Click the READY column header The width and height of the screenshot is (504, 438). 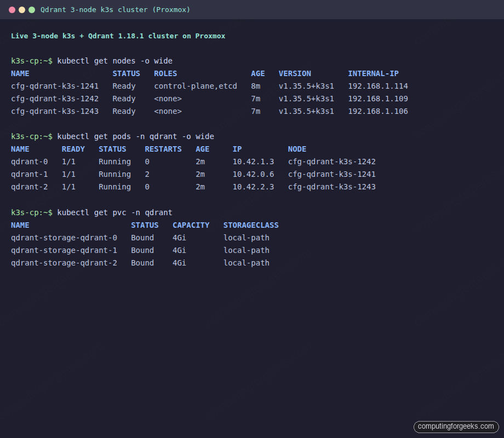point(73,149)
